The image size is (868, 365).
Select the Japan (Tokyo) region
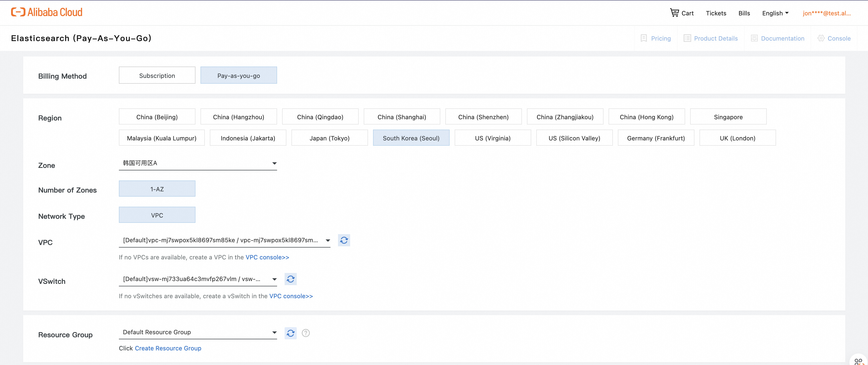pos(329,138)
